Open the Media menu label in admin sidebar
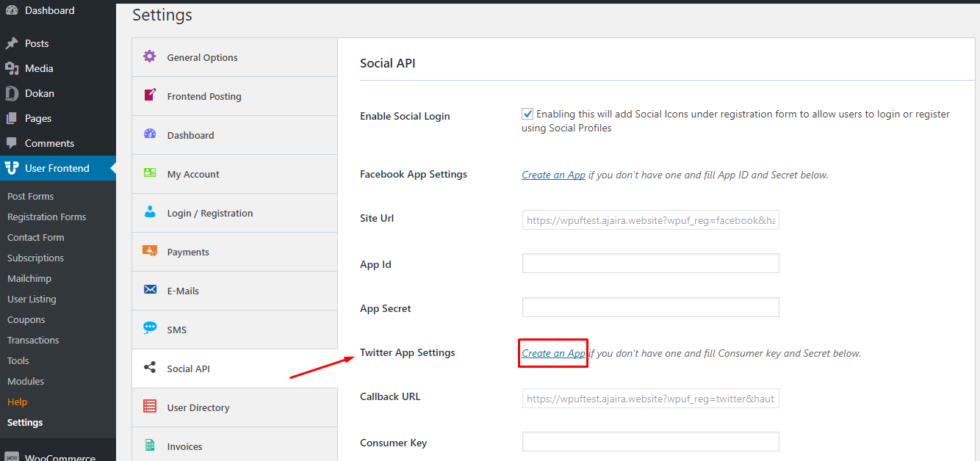This screenshot has height=461, width=980. [39, 68]
